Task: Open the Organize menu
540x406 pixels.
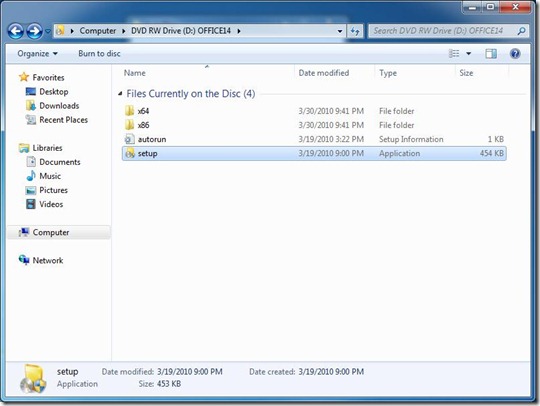Action: [x=38, y=54]
